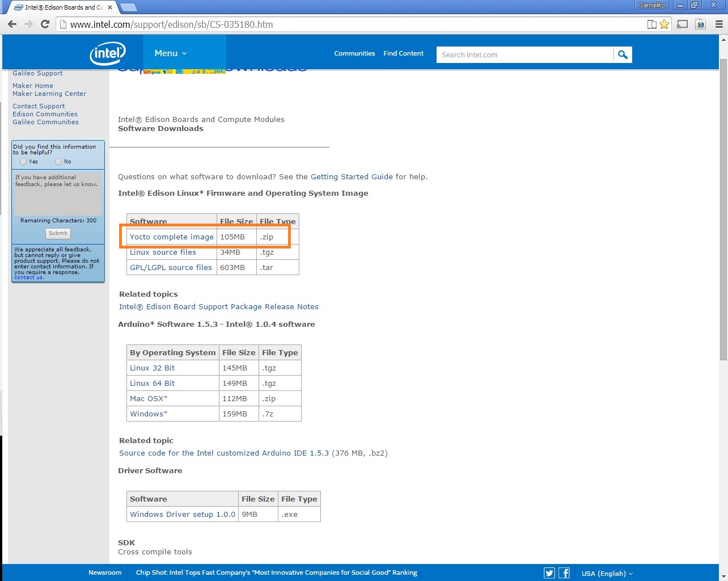Open the Maker Home link
Screen dimensions: 728x581
33,86
